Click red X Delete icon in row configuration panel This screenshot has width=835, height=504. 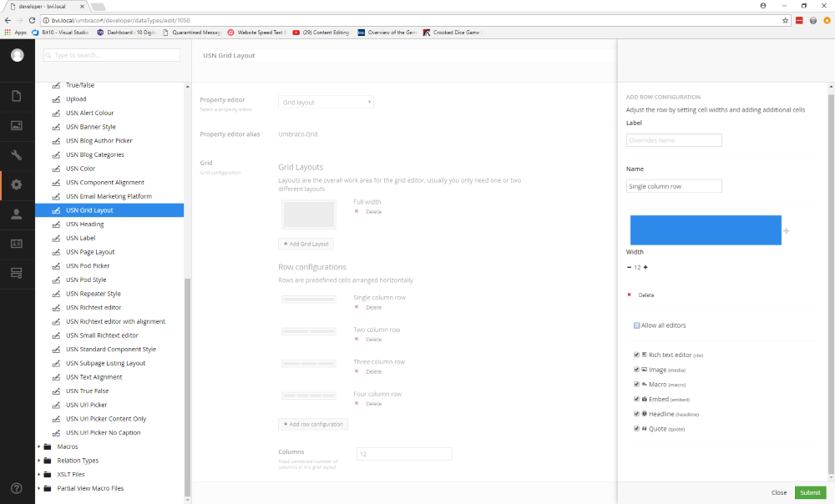coord(629,295)
